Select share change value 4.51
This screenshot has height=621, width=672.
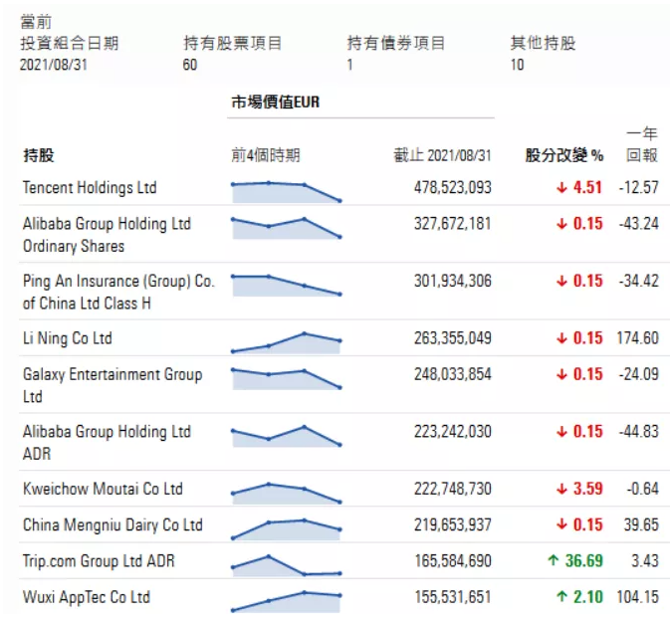coord(588,187)
